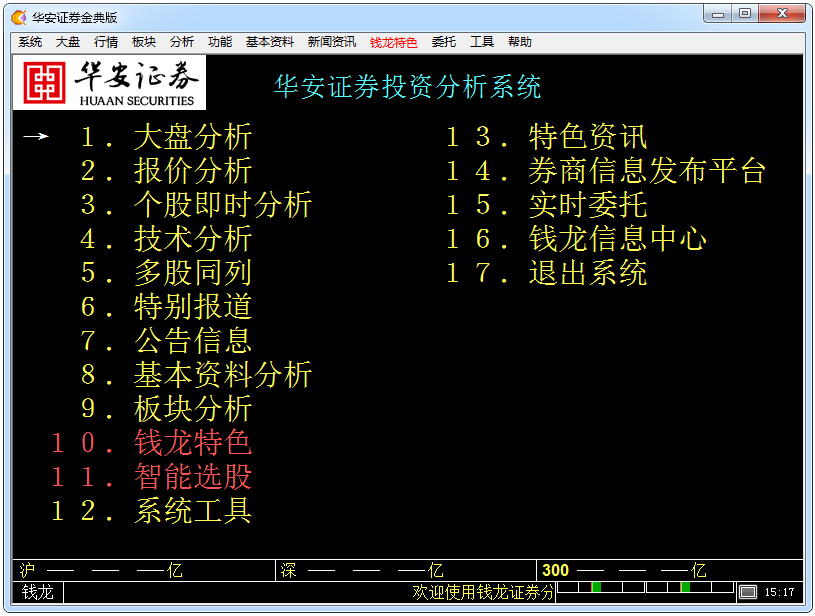Viewport: 815px width, 616px height.
Task: Close the 华安证券金典版 window
Action: click(782, 14)
